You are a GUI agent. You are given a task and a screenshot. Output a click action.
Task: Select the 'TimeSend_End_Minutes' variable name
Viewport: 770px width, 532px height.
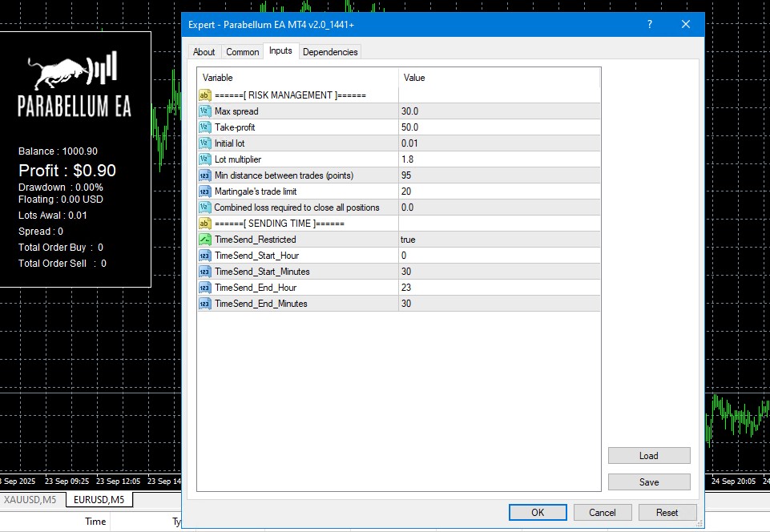pyautogui.click(x=260, y=304)
